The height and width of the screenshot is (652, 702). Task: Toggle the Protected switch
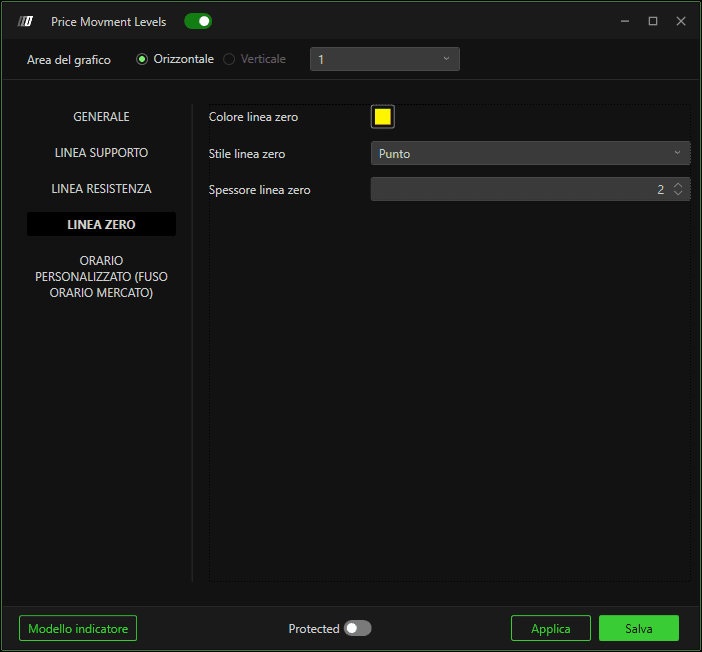(x=357, y=628)
